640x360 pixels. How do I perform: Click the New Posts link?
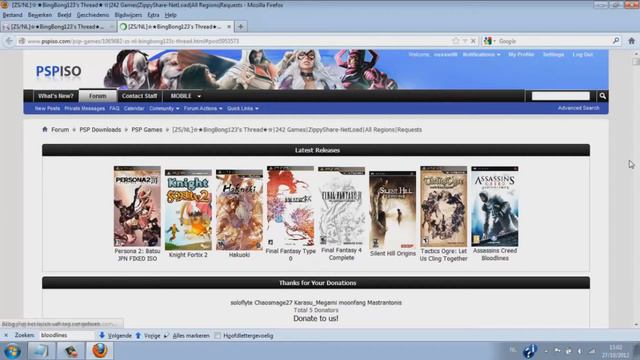[x=47, y=109]
